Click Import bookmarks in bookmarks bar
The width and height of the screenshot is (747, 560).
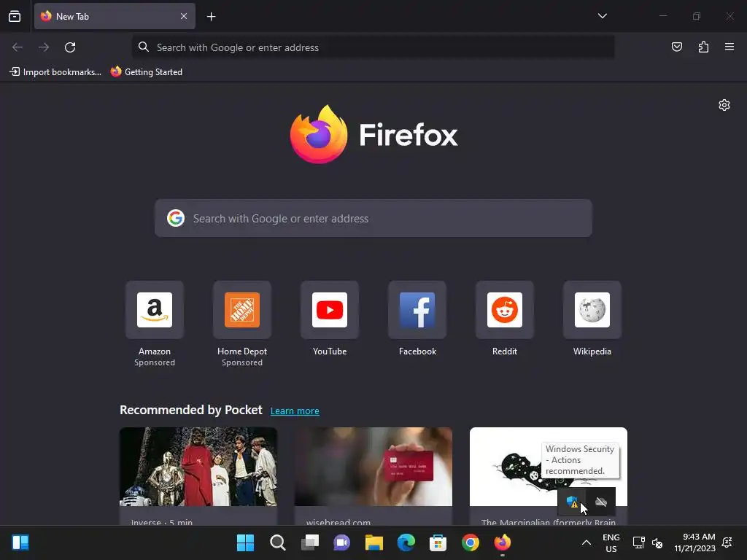click(x=55, y=72)
